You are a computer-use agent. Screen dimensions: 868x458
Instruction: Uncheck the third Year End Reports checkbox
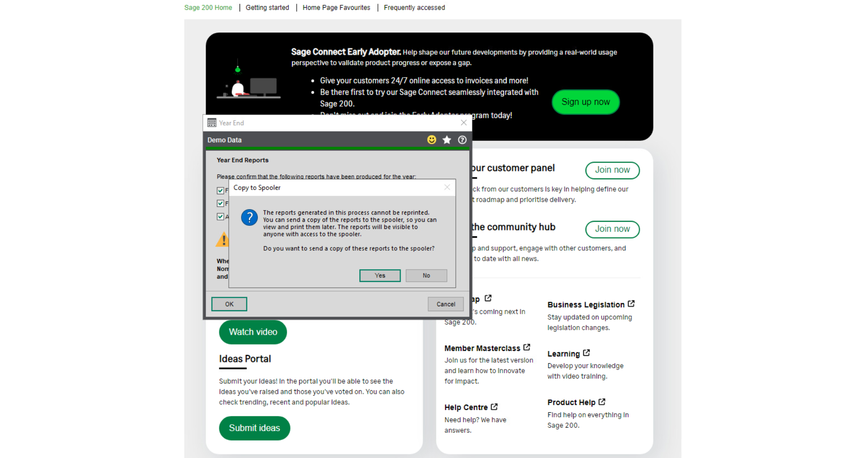tap(221, 216)
